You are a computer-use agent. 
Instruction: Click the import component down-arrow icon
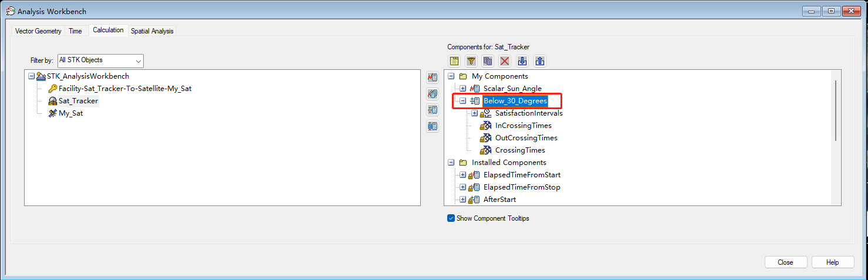click(x=522, y=61)
